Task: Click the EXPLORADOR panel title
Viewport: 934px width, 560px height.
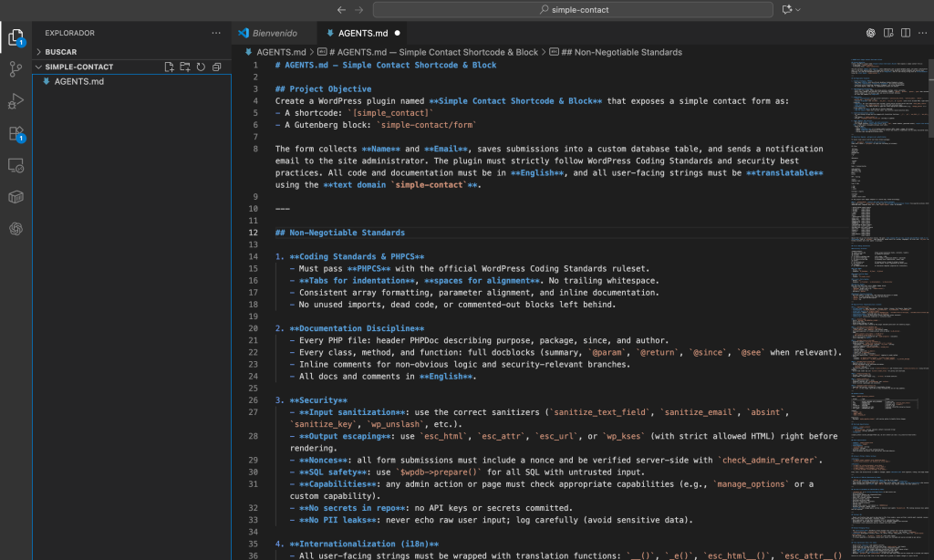Action: [69, 34]
